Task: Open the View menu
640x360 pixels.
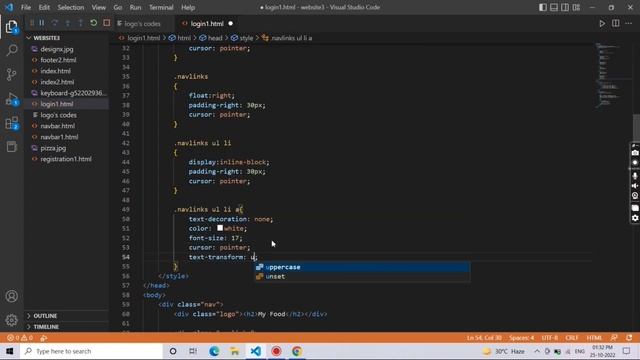Action: tap(98, 7)
